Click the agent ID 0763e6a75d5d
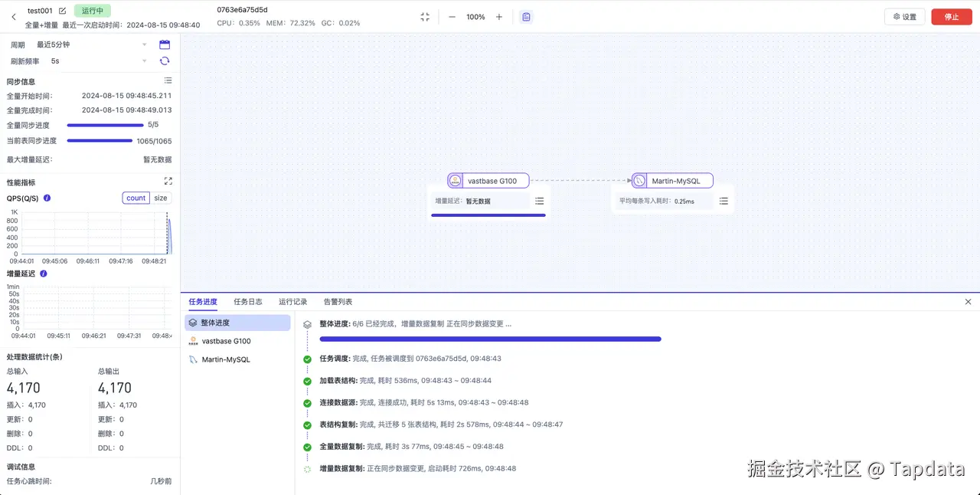 pyautogui.click(x=243, y=10)
